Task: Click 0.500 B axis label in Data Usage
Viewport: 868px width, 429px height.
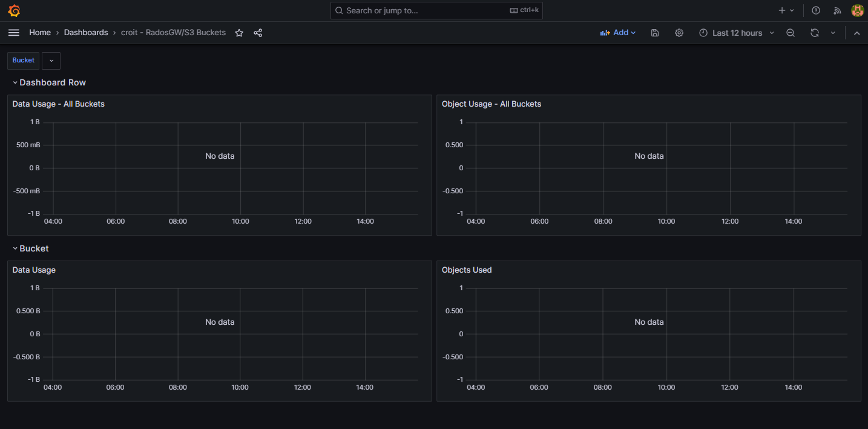Action: point(27,311)
